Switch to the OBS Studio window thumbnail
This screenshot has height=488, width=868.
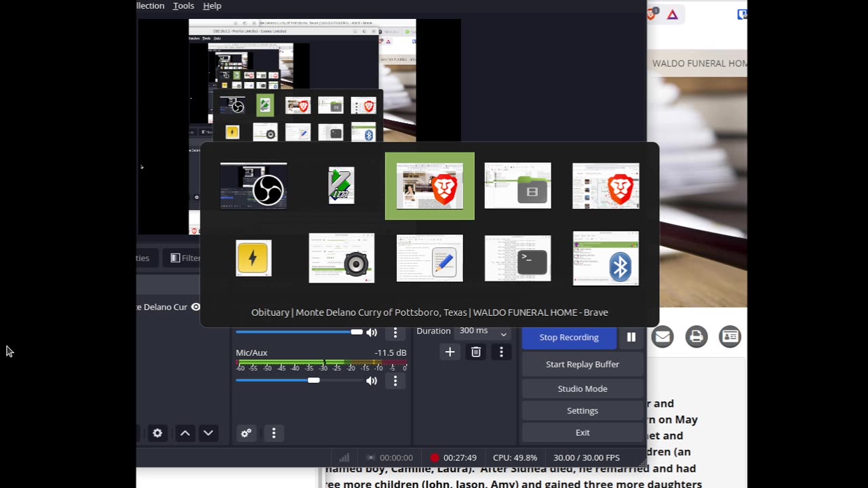pos(254,186)
